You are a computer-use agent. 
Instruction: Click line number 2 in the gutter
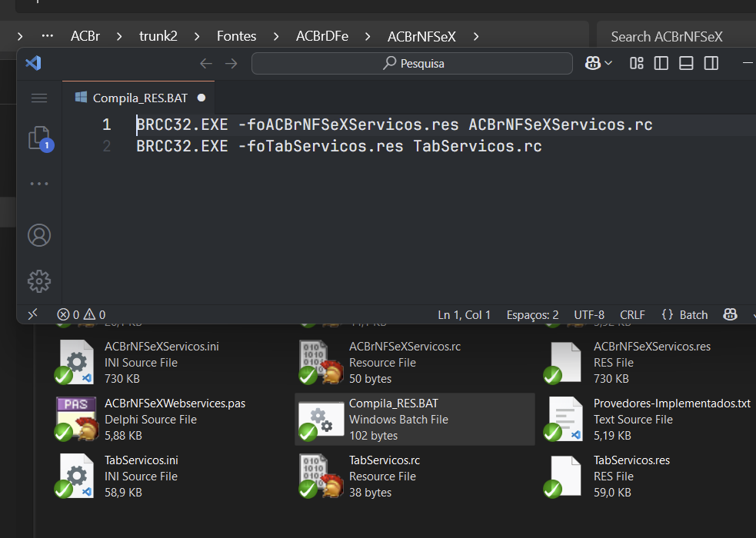pos(107,146)
